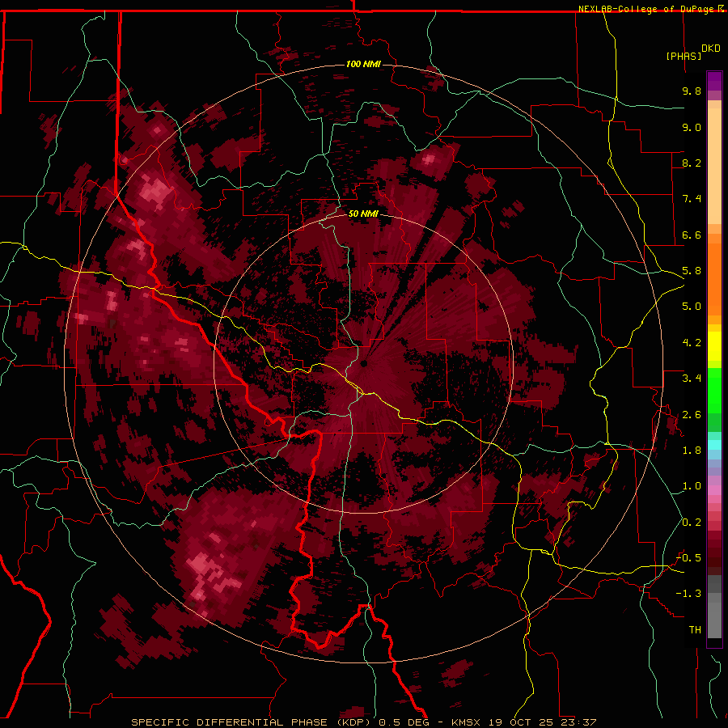
Task: Click the purple top segment of color bar
Action: coord(714,81)
